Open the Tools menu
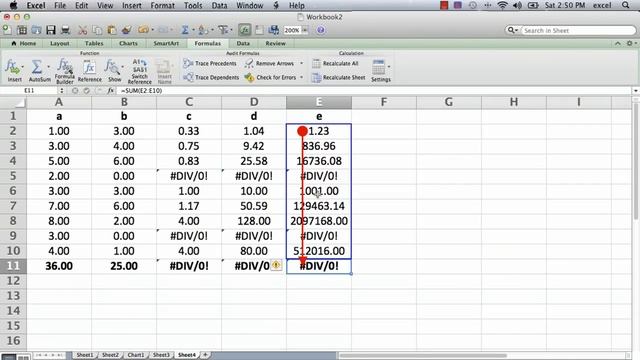This screenshot has height=360, width=640. [193, 5]
